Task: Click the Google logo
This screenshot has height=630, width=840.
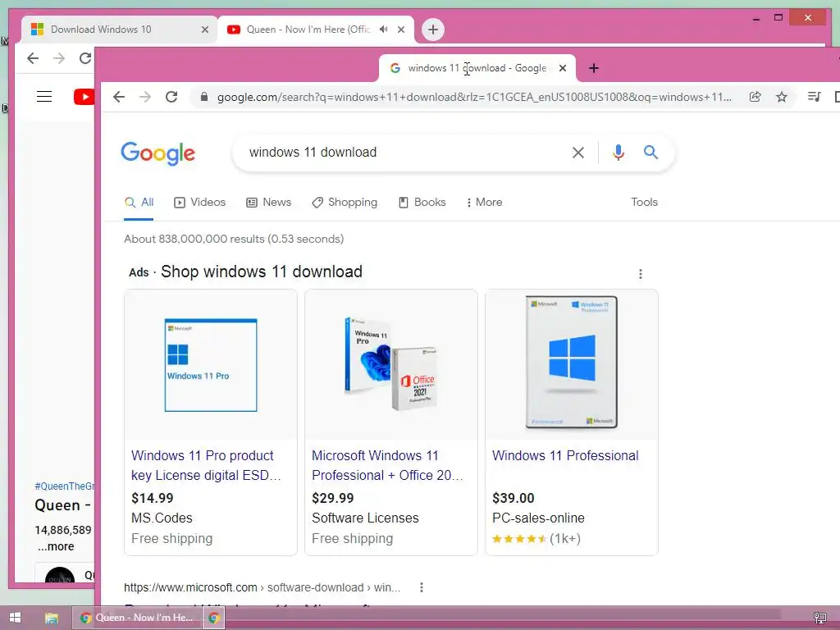Action: point(158,153)
